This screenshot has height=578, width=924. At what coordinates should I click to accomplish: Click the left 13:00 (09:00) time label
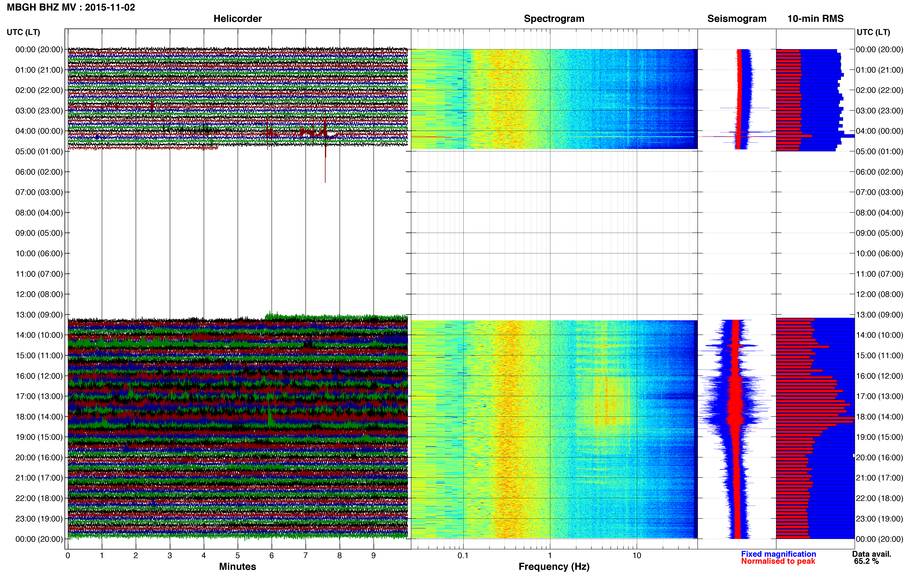(39, 315)
